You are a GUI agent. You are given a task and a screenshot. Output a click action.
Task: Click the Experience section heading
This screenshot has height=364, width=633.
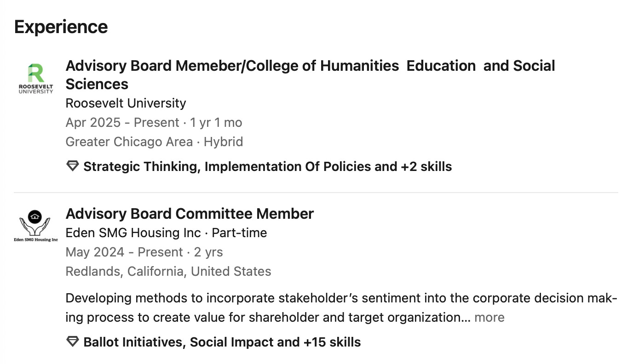61,27
